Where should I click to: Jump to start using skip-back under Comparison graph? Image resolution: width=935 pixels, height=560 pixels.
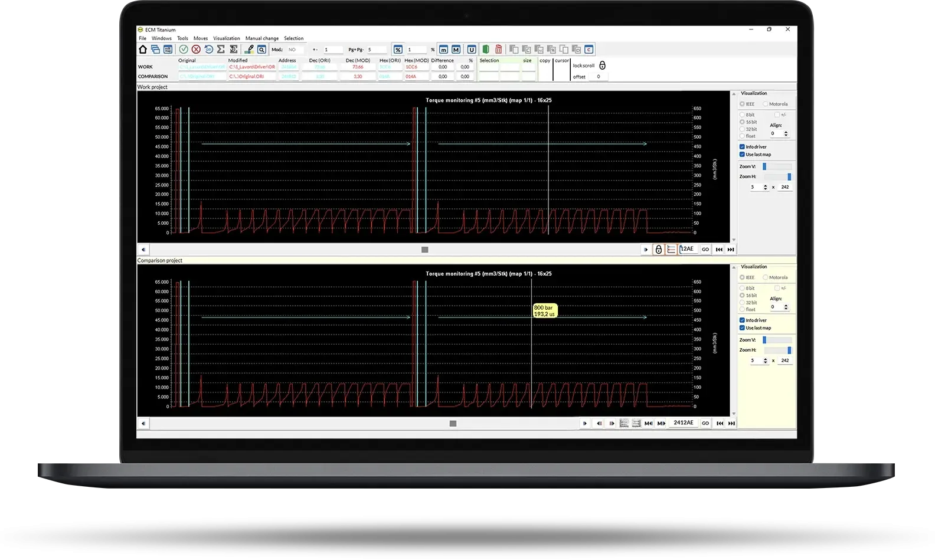(720, 423)
